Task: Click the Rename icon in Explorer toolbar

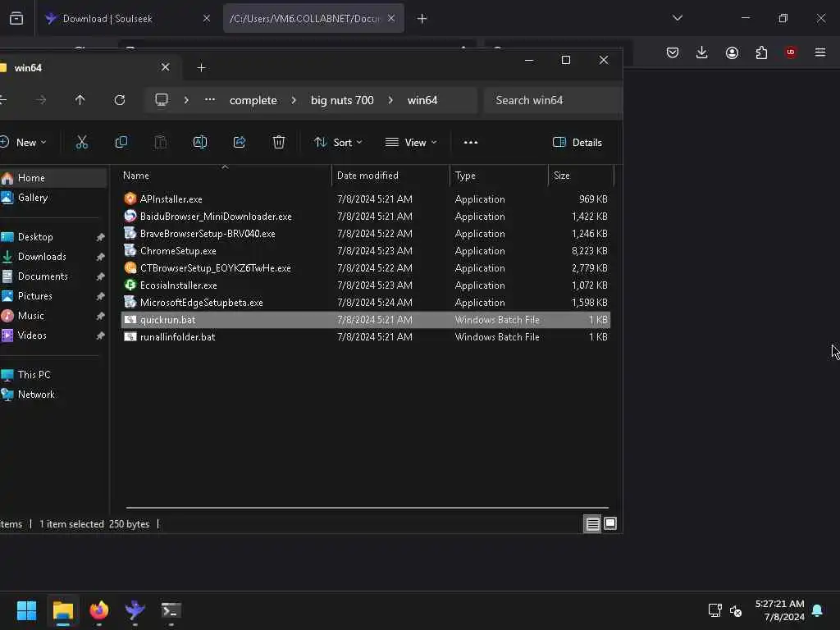Action: point(200,143)
